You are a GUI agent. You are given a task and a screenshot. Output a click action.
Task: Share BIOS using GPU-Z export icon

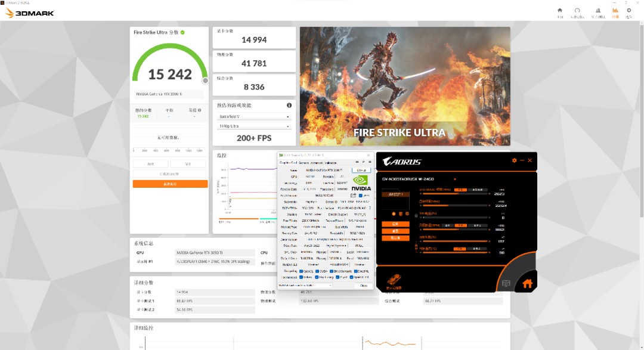[353, 196]
